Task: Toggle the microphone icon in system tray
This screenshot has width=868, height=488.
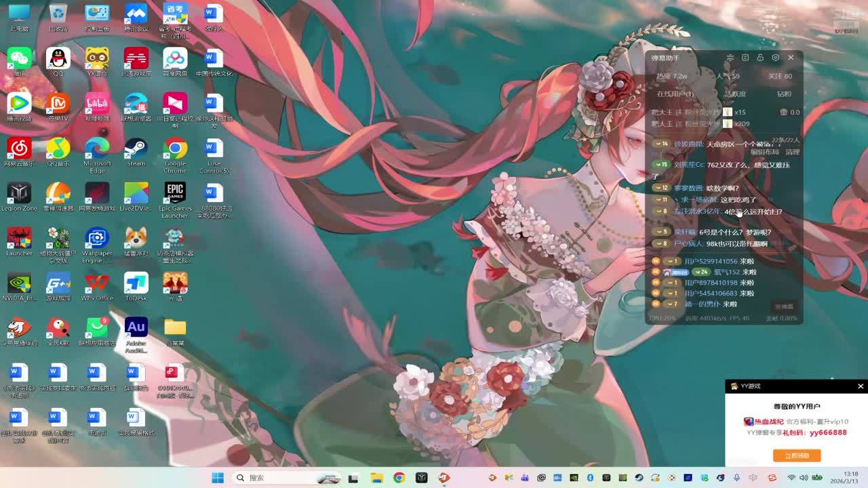Action: (736, 478)
